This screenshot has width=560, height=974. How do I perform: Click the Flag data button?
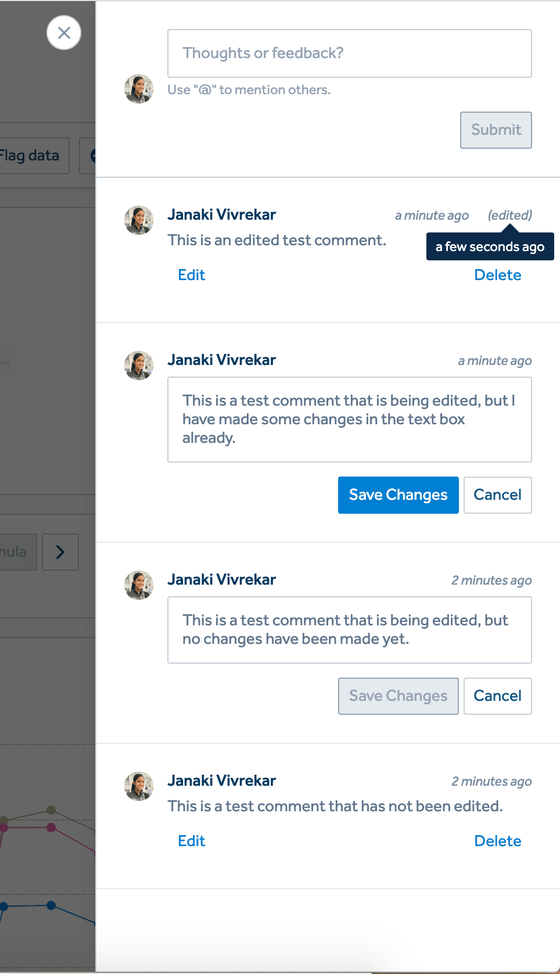(32, 156)
